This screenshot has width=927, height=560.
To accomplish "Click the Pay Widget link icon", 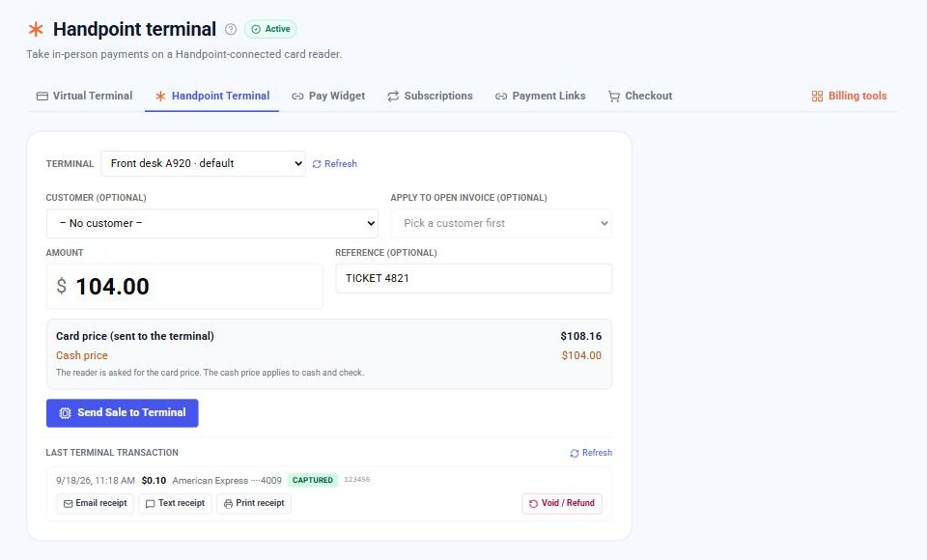I will pos(297,97).
